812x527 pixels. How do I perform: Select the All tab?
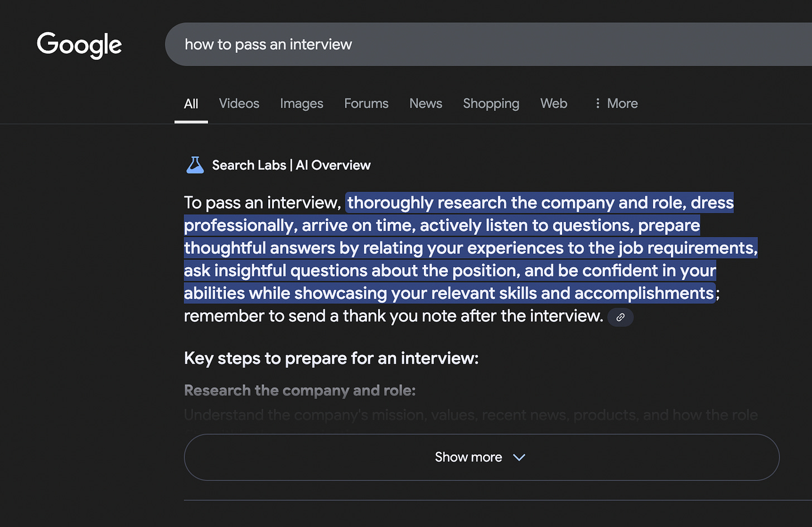point(191,104)
